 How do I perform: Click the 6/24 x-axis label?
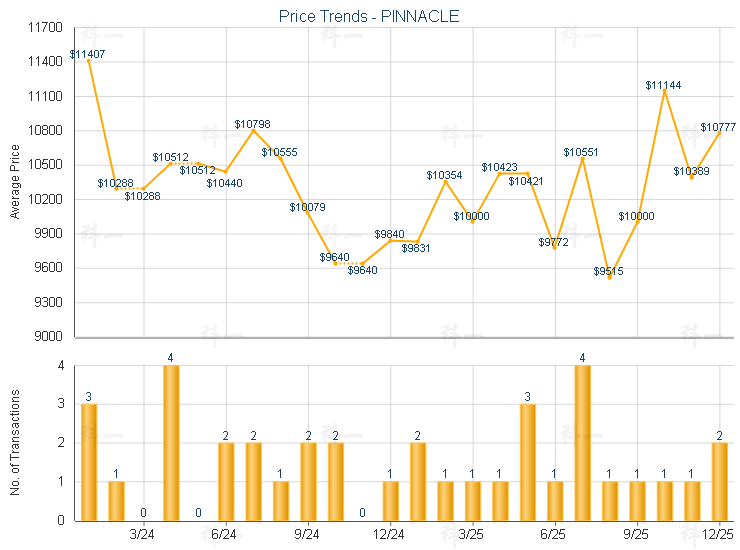[225, 536]
